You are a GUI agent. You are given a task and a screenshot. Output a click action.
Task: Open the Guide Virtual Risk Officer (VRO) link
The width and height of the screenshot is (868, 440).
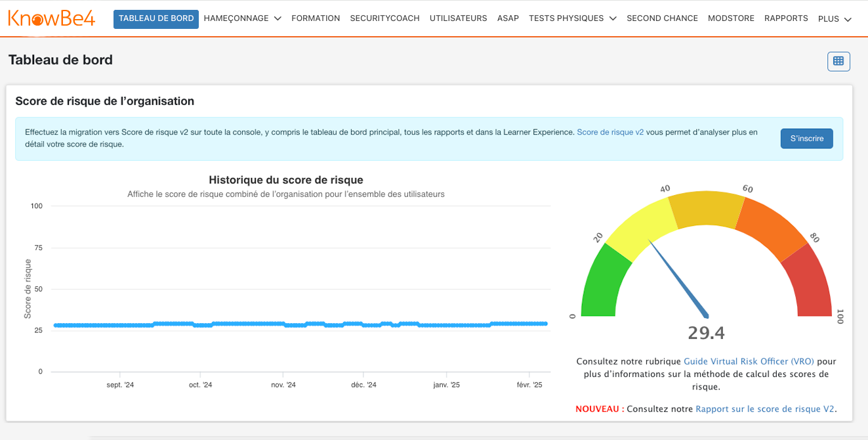(749, 361)
